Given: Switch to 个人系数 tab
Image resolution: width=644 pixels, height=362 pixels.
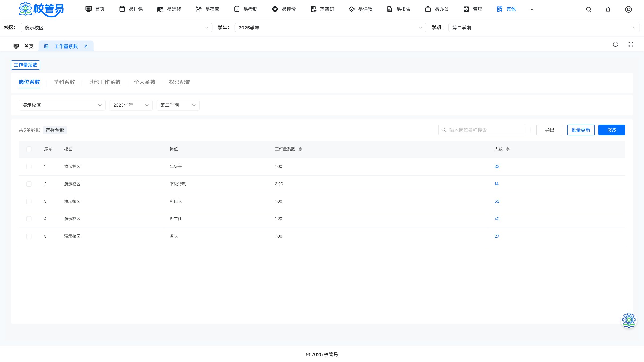Looking at the screenshot, I should click(145, 82).
